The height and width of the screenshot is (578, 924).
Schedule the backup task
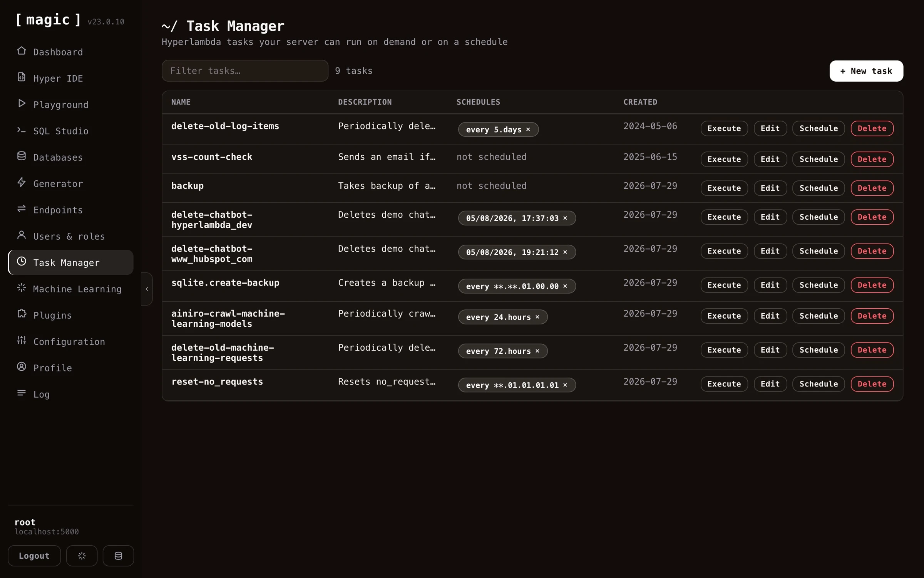click(x=819, y=188)
